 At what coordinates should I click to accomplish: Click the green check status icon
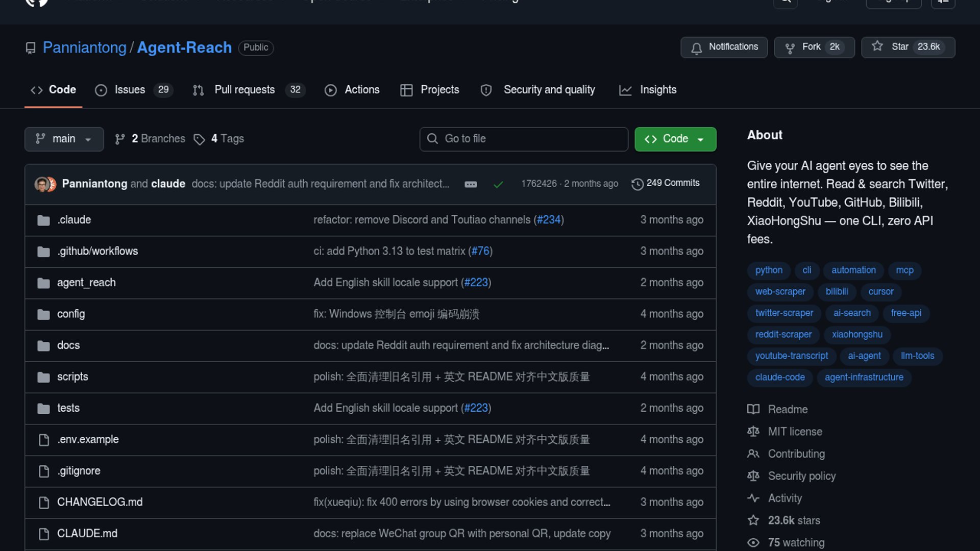[498, 184]
